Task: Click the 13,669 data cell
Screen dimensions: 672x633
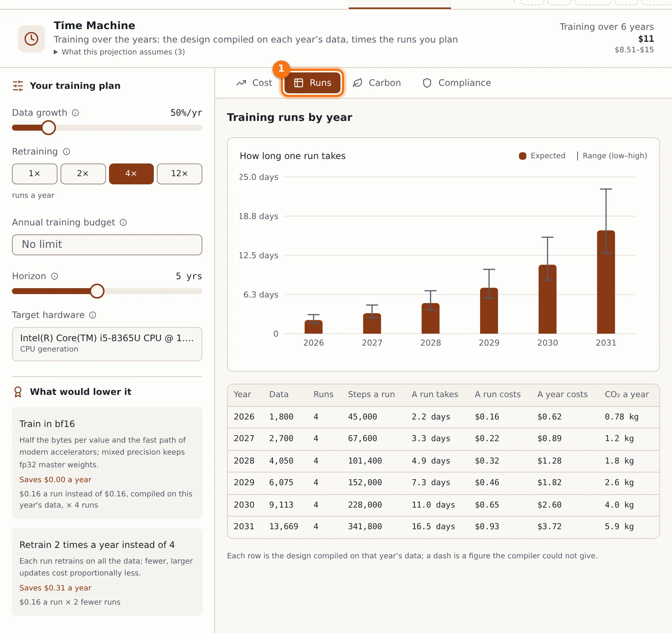Action: pos(284,527)
